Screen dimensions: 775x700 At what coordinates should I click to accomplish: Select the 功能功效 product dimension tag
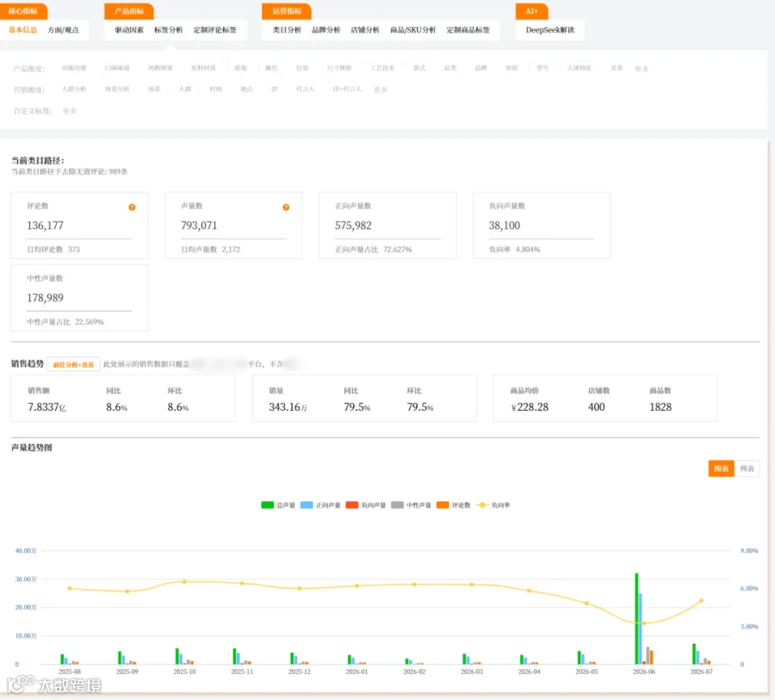tap(74, 68)
